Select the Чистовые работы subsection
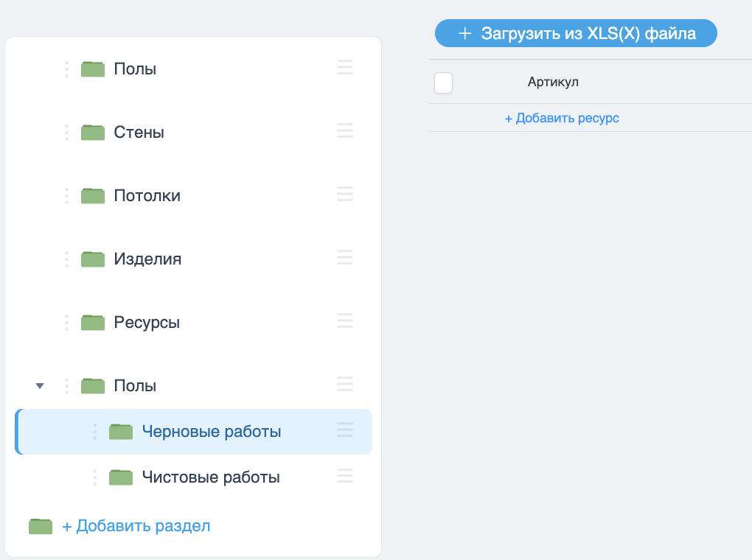This screenshot has height=560, width=752. point(211,477)
